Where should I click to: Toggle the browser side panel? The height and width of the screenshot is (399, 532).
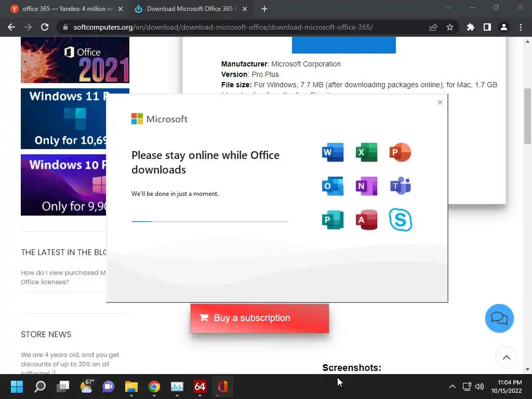pyautogui.click(x=487, y=27)
